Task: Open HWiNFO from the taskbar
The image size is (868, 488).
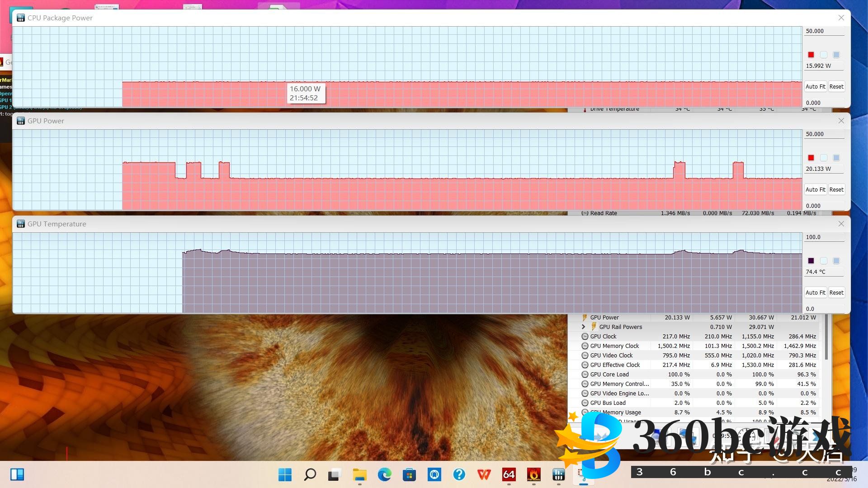Action: coord(558,474)
